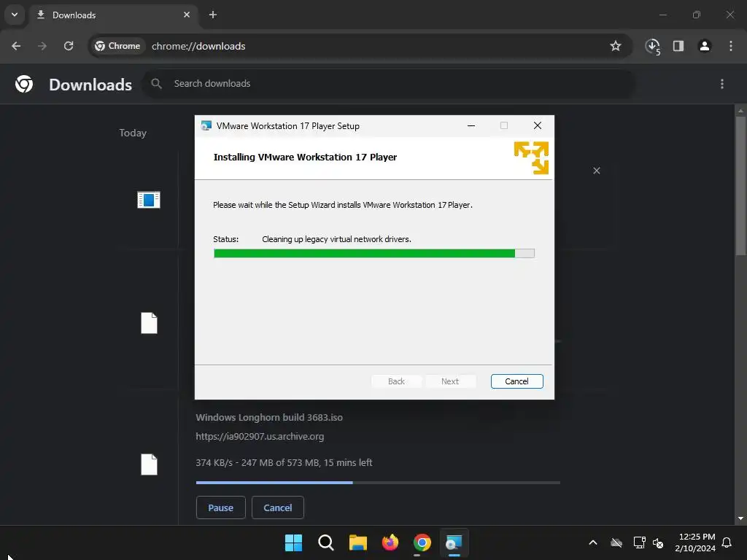Click the Chrome site info chip
Image resolution: width=747 pixels, height=560 pixels.
(x=117, y=46)
